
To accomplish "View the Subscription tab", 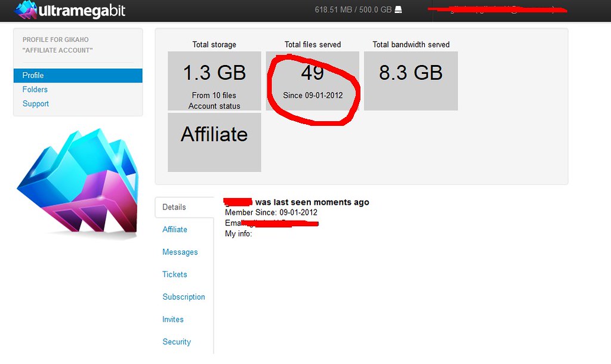I will click(184, 297).
